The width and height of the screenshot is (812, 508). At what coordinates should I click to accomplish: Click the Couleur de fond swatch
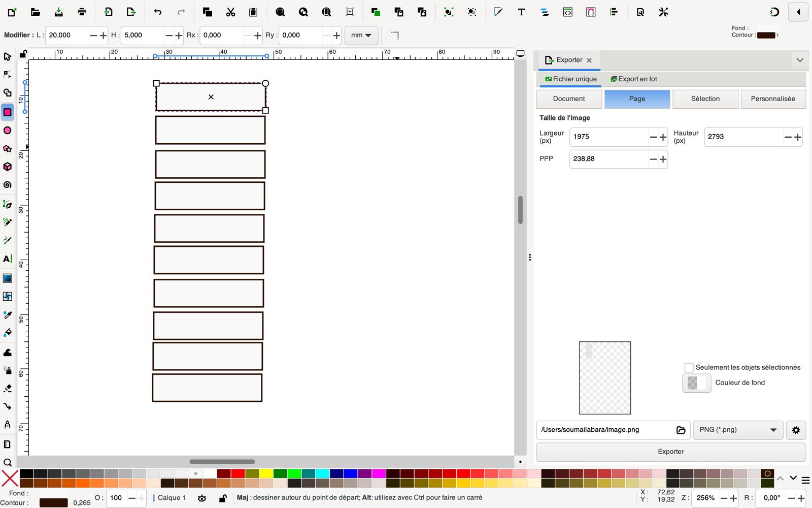pyautogui.click(x=697, y=383)
